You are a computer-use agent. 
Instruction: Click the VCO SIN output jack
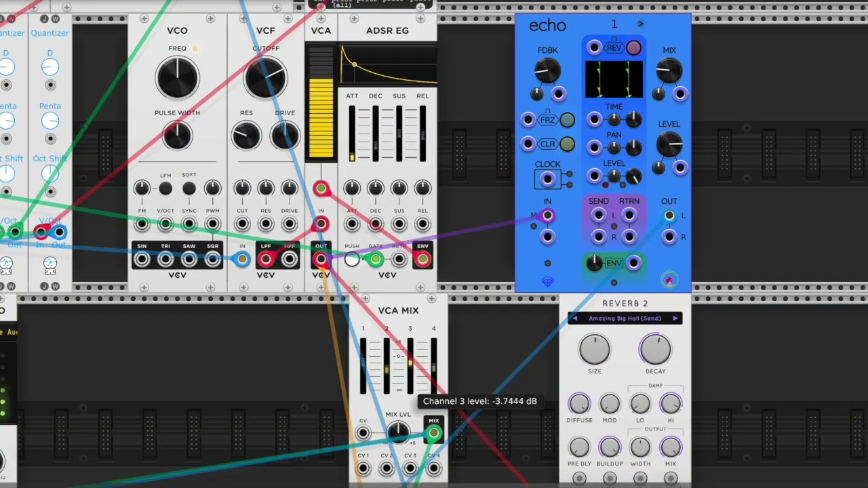coord(142,259)
